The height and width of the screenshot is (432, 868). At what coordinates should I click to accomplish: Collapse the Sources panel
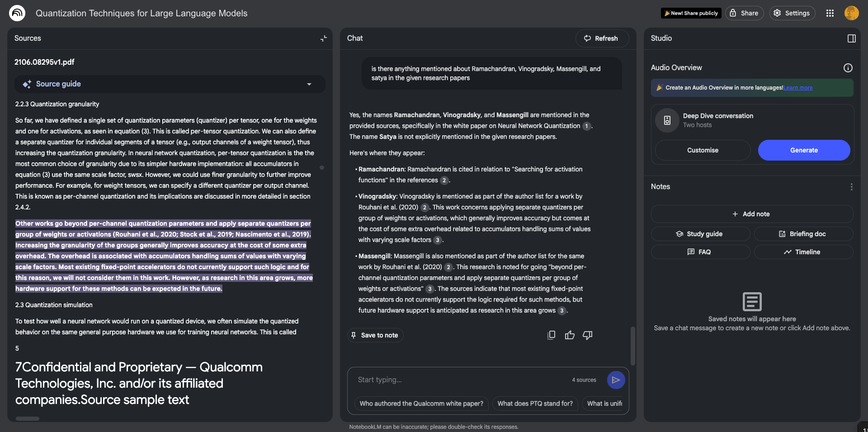[x=323, y=38]
